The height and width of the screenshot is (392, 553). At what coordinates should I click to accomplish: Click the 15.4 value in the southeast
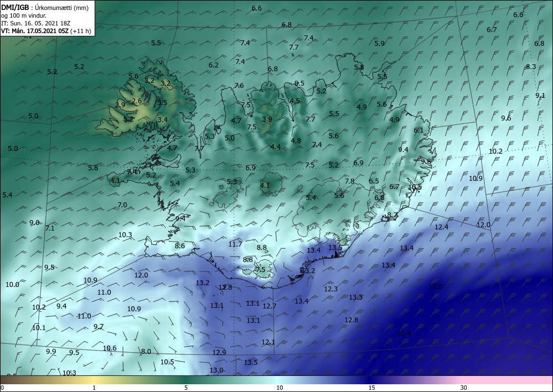(404, 333)
